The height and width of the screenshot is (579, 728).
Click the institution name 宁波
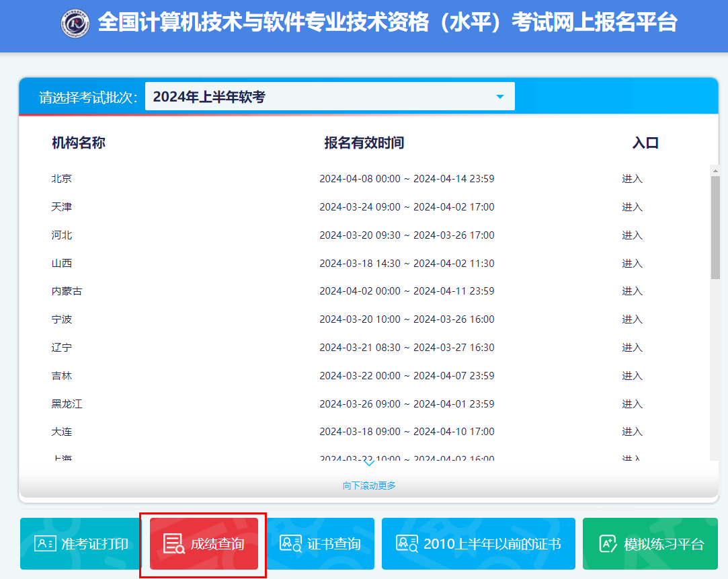(x=62, y=319)
